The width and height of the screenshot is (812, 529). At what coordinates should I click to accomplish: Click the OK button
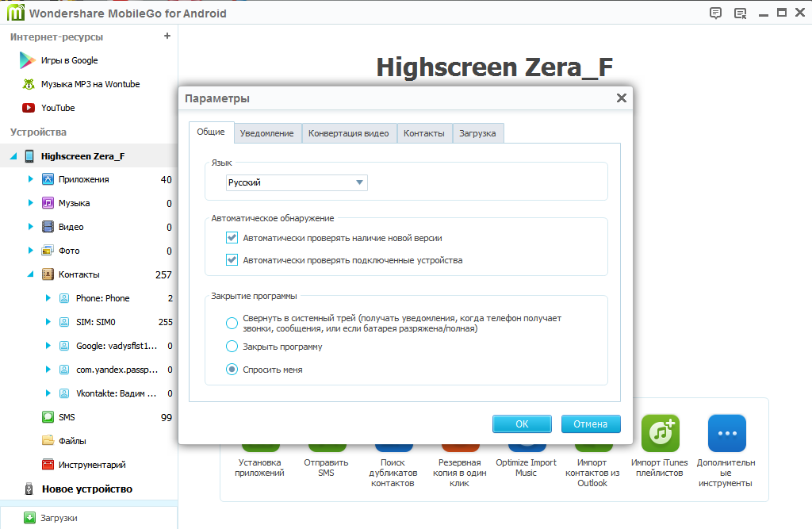click(522, 424)
